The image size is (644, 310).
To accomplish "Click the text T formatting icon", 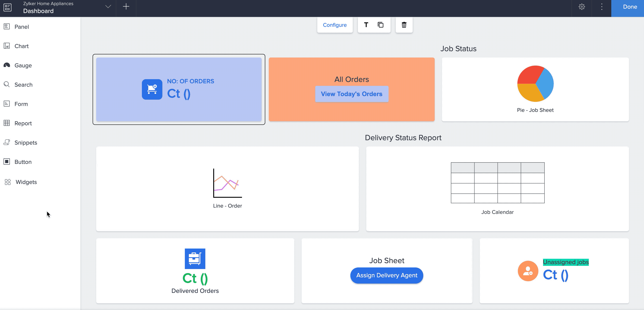I will (x=366, y=25).
